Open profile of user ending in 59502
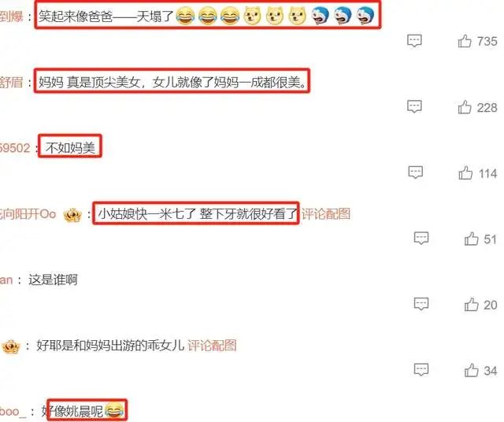This screenshot has height=422, width=504. pyautogui.click(x=15, y=148)
